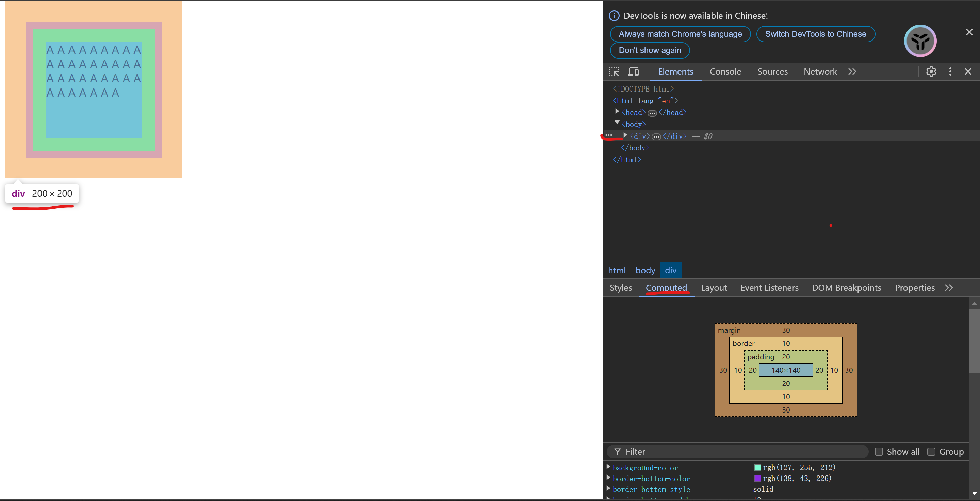Click the Console panel tab
The width and height of the screenshot is (980, 501).
click(x=725, y=71)
